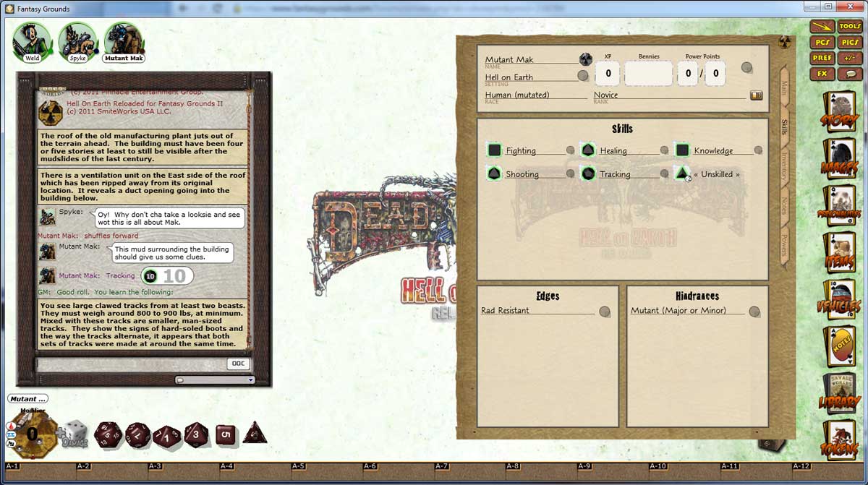The width and height of the screenshot is (868, 485).
Task: Open the Images panel icon
Action: [x=841, y=158]
